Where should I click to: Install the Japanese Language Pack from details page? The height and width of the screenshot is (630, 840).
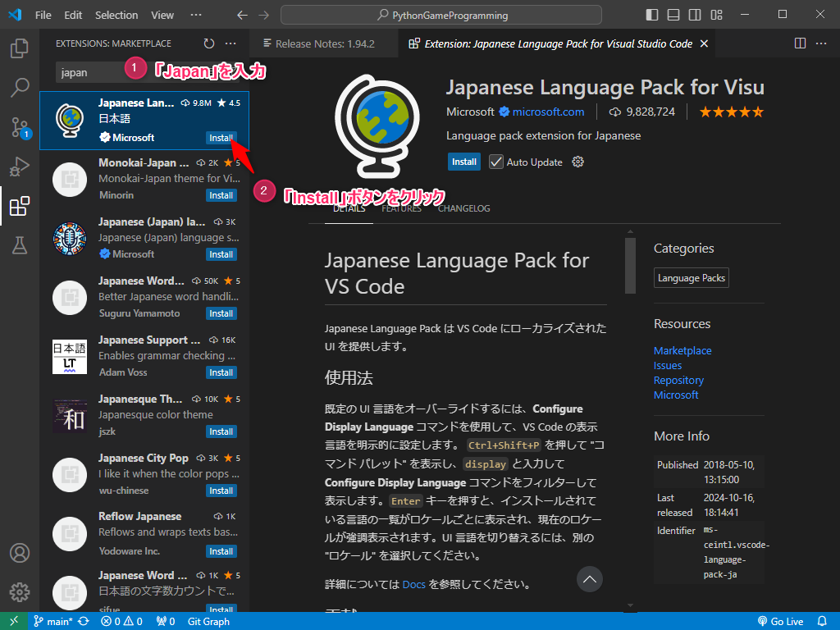464,162
